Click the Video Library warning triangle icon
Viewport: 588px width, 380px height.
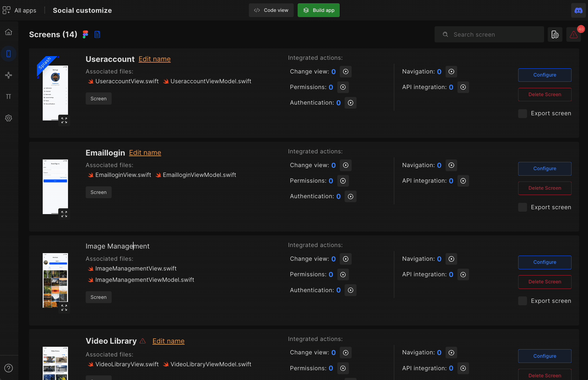(142, 341)
